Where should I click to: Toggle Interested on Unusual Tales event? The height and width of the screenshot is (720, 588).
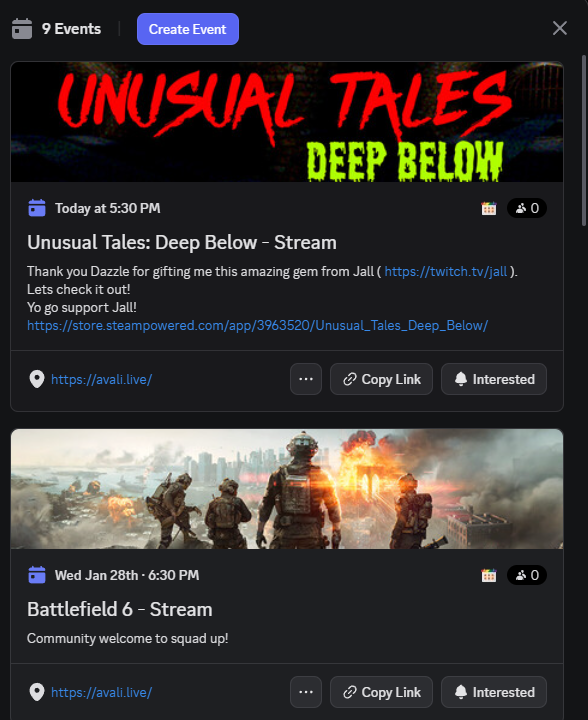[494, 379]
